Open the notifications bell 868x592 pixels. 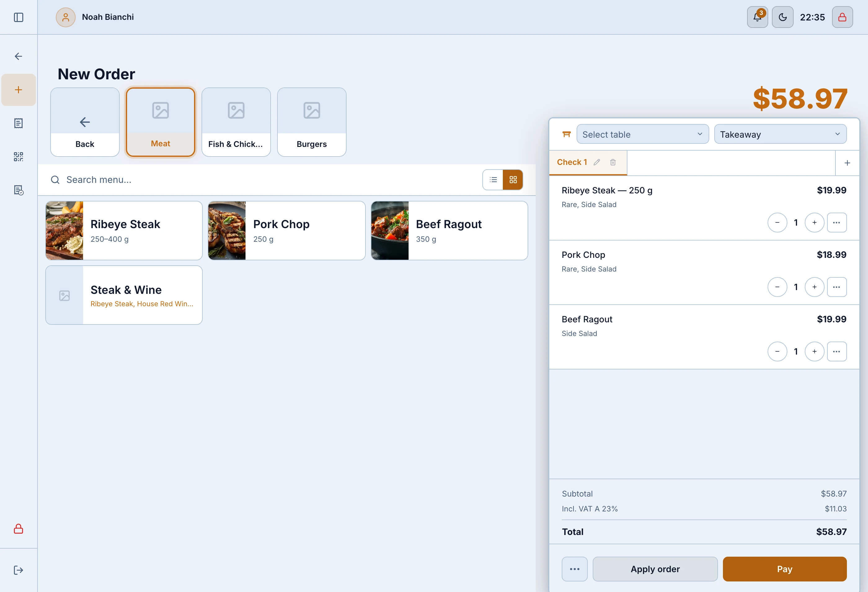(757, 17)
